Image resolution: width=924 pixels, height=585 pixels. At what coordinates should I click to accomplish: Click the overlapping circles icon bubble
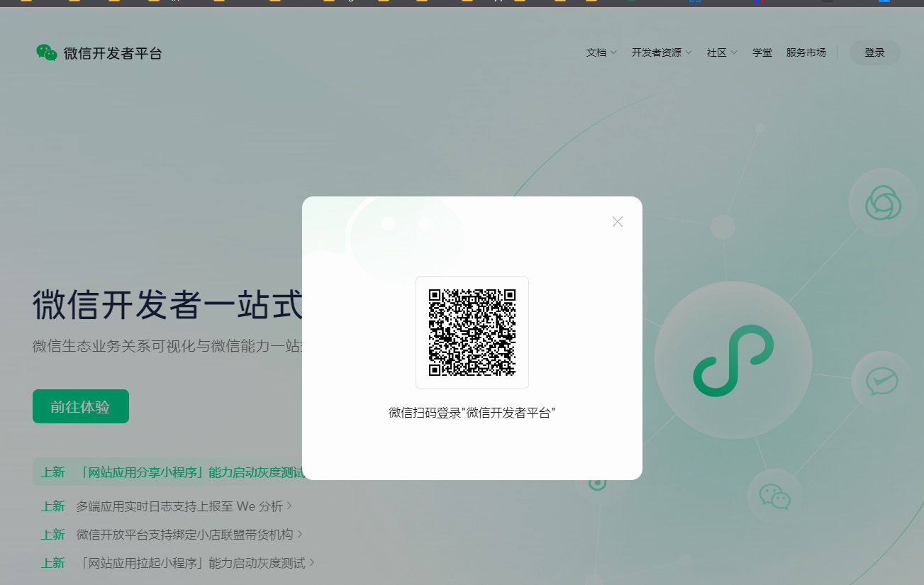point(884,203)
